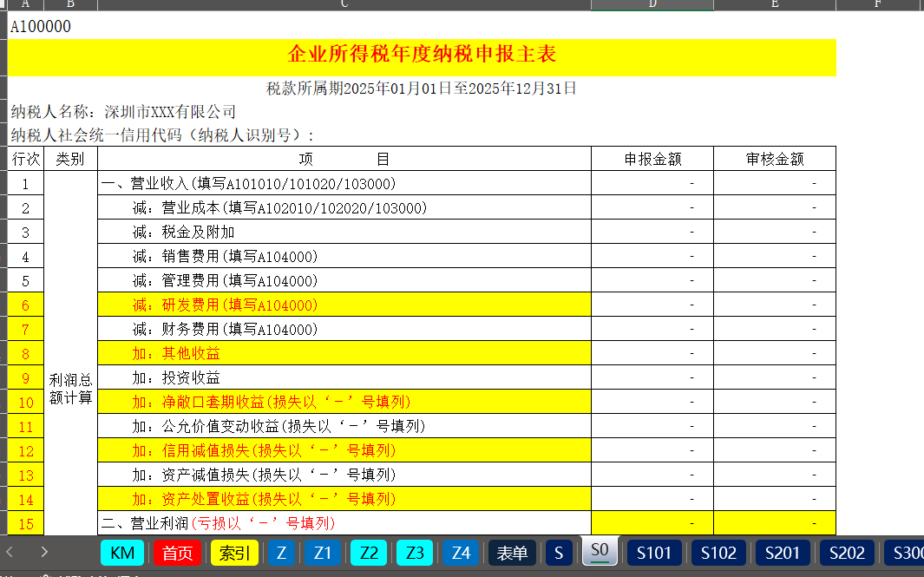Select 加：资产处置收益 cell

[x=344, y=499]
